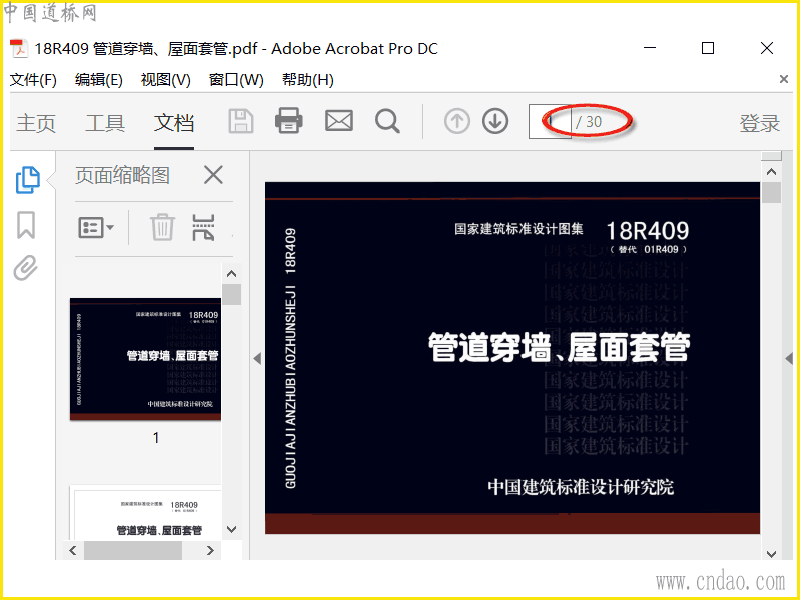This screenshot has width=800, height=600.
Task: Open the 编辑(E) menu
Action: pos(98,80)
